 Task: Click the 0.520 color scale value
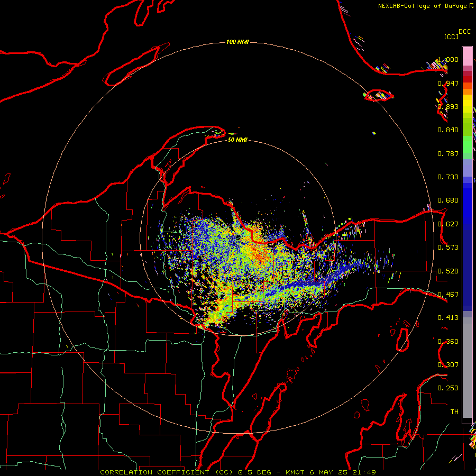(x=448, y=271)
